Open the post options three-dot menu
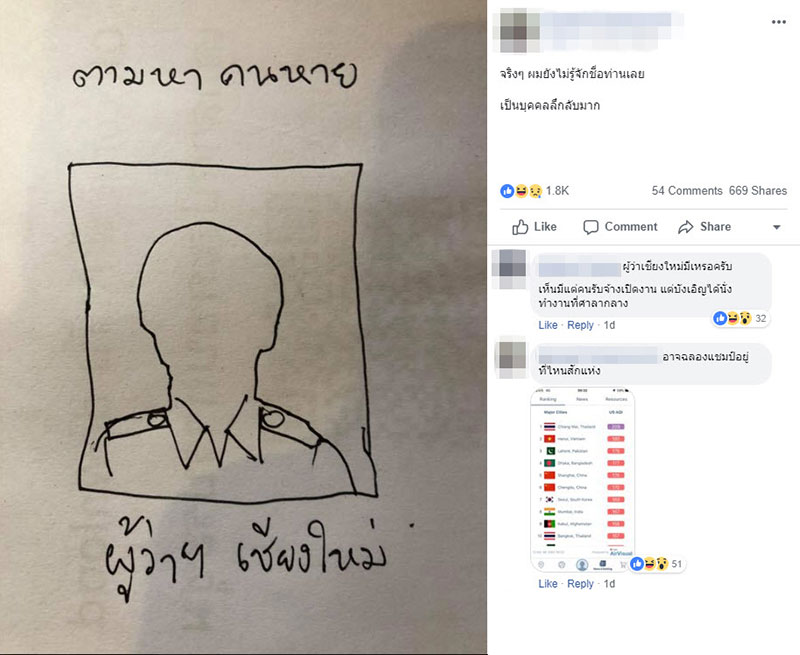800x655 pixels. (x=778, y=22)
